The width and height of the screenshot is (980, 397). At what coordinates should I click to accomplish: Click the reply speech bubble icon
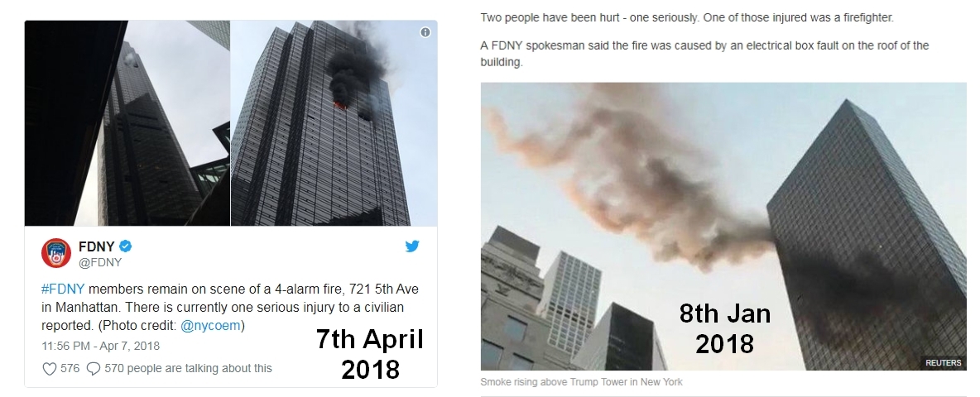coord(94,369)
